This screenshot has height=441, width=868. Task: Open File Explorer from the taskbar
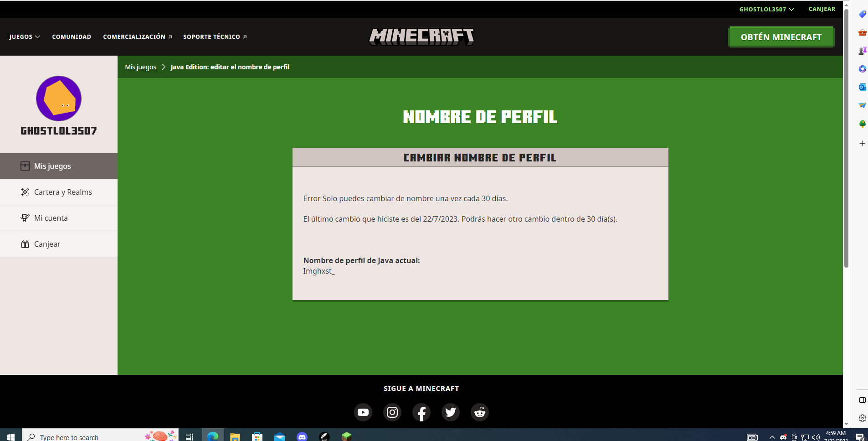[235, 436]
